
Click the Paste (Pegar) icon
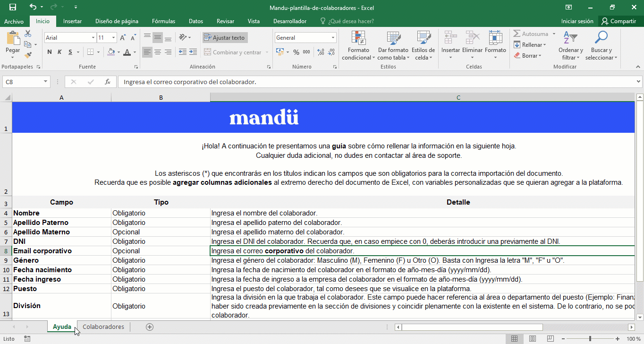click(13, 38)
